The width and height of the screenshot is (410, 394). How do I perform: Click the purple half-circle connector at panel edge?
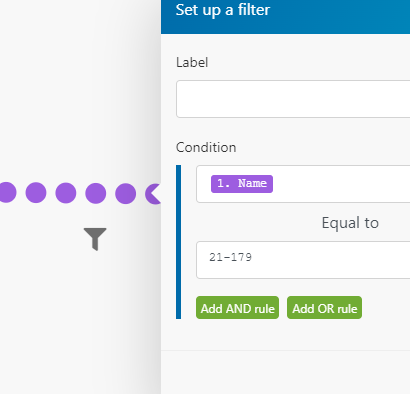(x=153, y=193)
